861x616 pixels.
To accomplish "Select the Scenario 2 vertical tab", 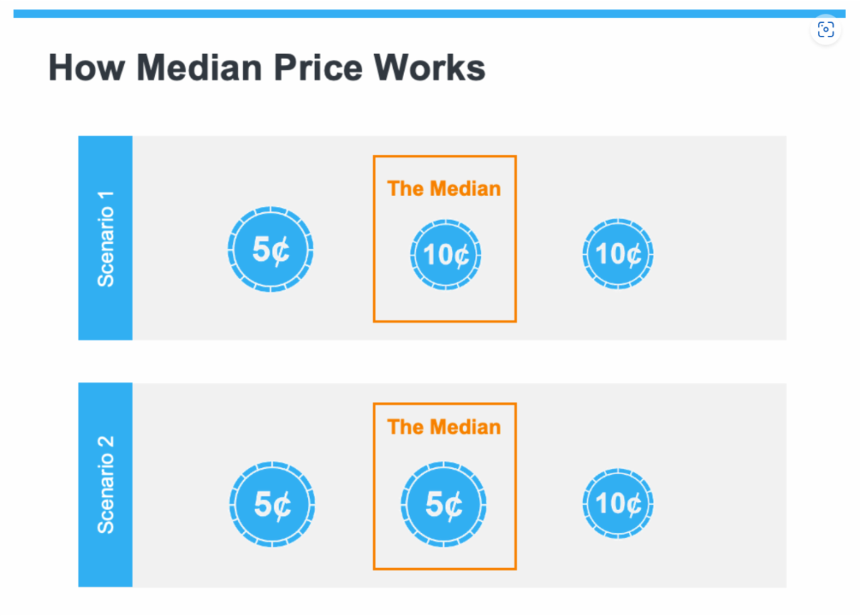I will [x=105, y=485].
